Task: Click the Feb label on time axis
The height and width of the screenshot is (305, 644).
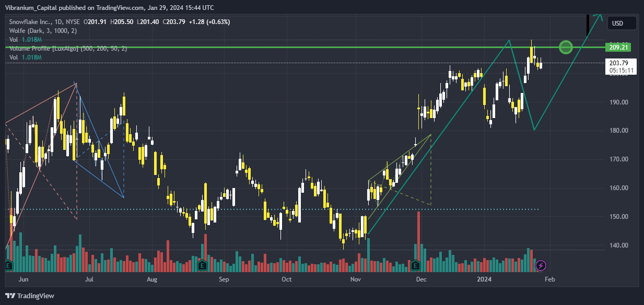Action: [x=549, y=279]
